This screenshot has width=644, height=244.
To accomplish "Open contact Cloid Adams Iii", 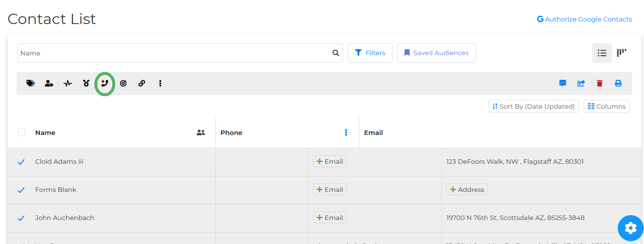I will [x=59, y=162].
